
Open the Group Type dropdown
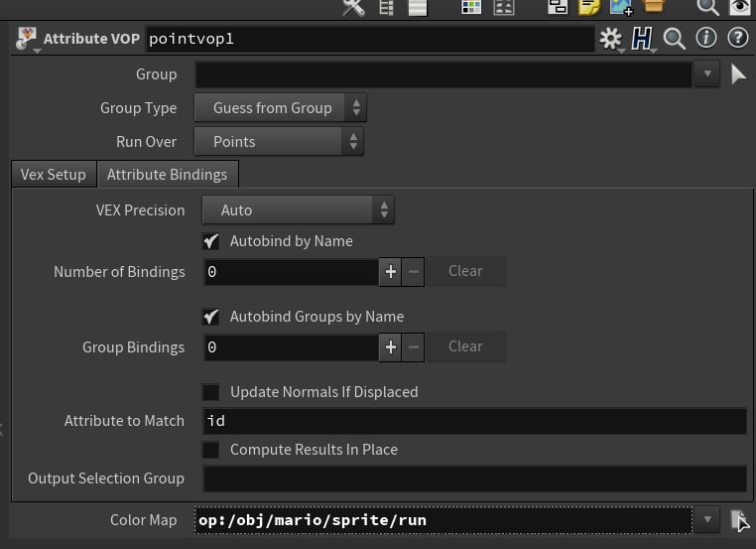[280, 107]
